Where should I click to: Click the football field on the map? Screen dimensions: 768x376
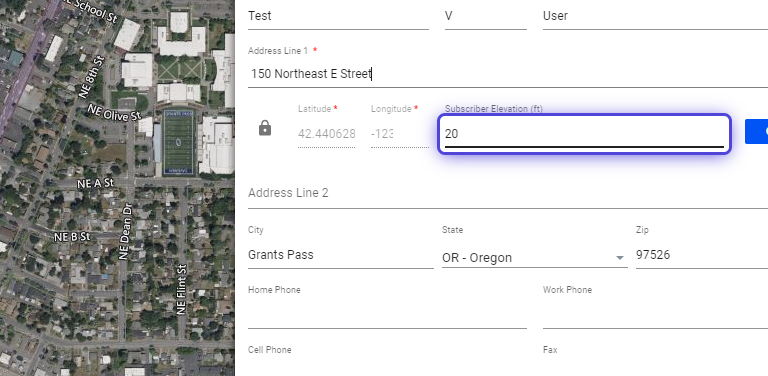point(179,142)
